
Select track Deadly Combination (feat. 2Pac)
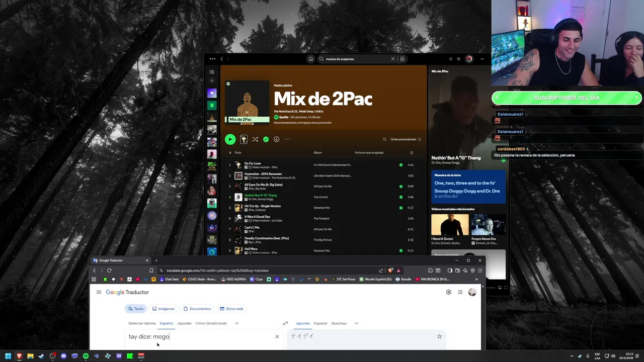(267, 238)
